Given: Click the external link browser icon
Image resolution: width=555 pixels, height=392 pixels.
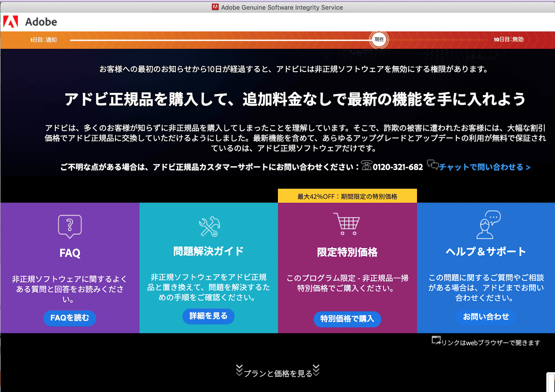Looking at the screenshot, I should tap(436, 340).
